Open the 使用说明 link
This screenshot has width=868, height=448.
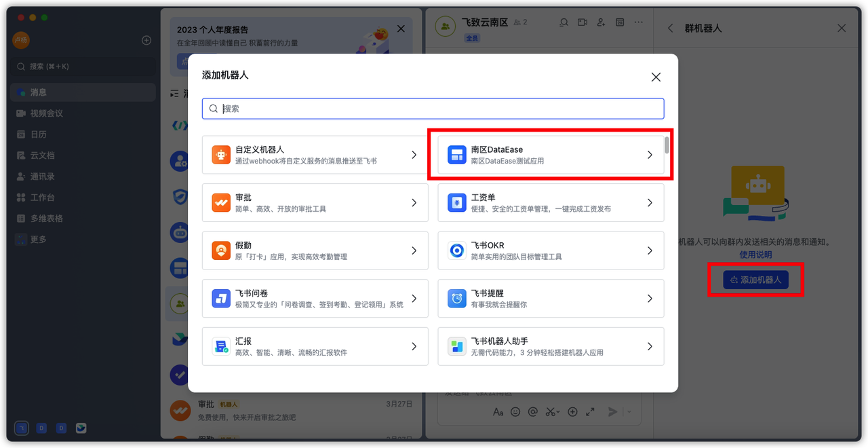pyautogui.click(x=755, y=255)
